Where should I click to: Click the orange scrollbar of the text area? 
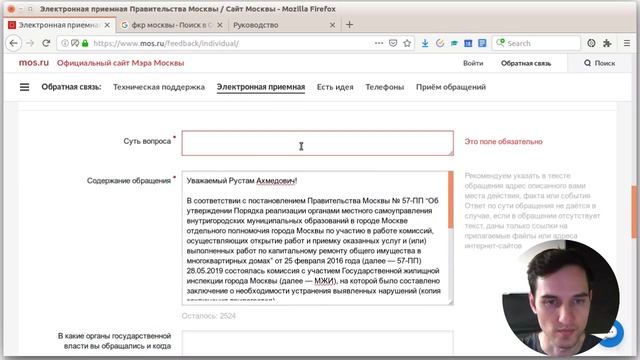pos(451,200)
